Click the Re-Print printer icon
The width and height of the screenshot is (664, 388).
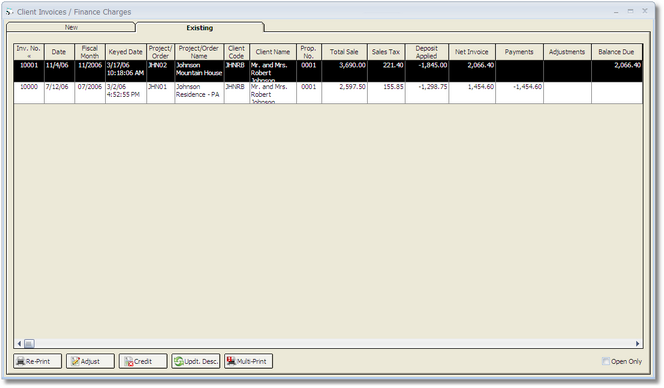(20, 361)
